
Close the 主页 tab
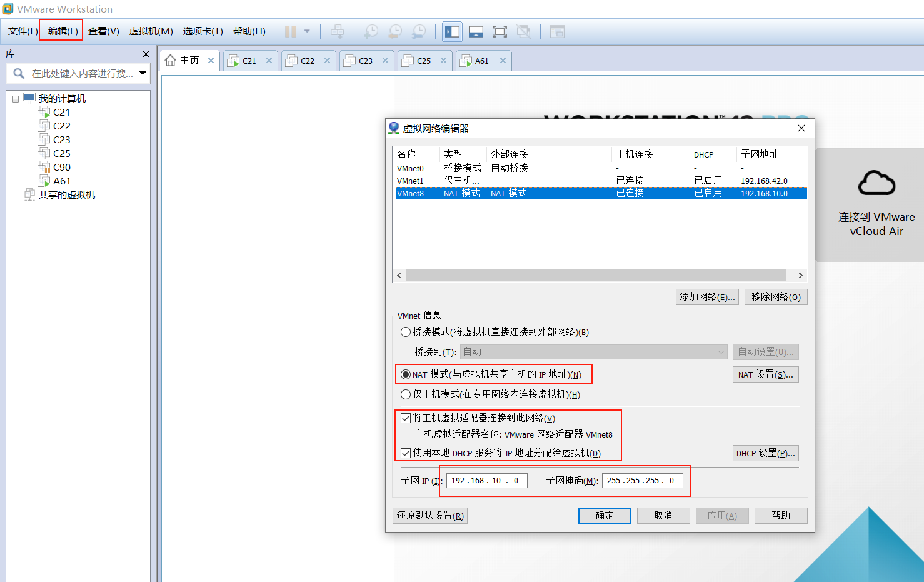coord(211,61)
